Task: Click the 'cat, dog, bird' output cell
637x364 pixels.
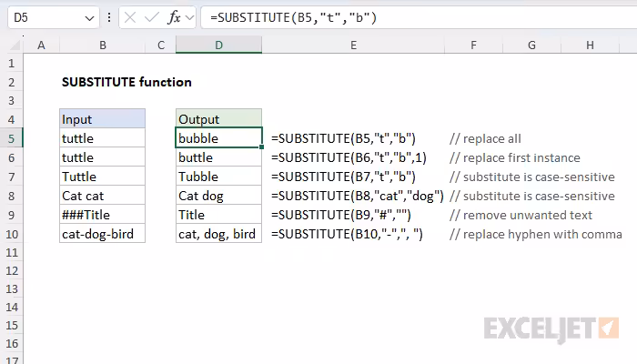Action: [218, 234]
